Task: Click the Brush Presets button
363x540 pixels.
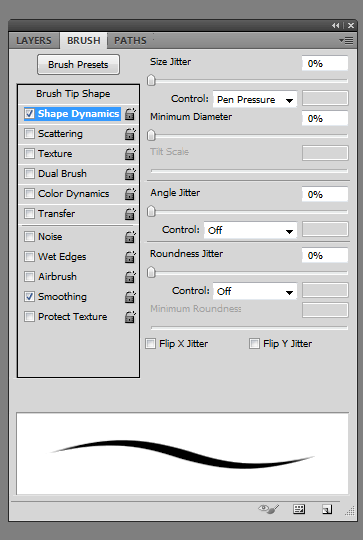Action: point(78,64)
